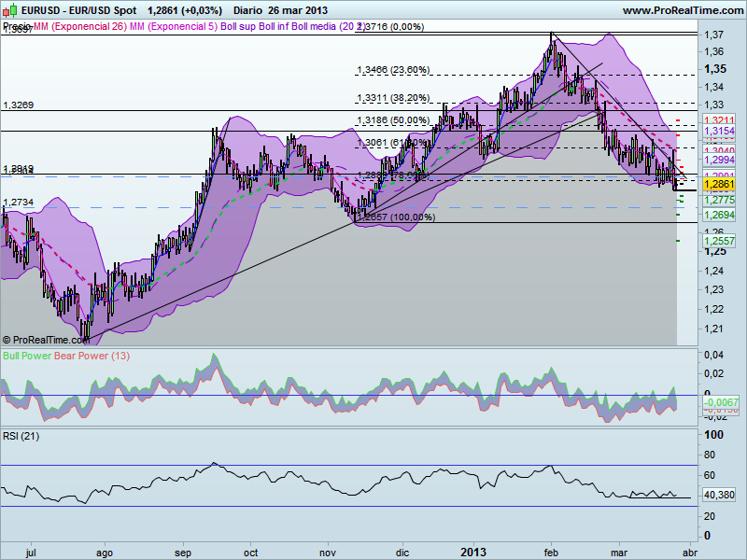Select the 1,3311 (38,20%) Fibonacci label

[x=393, y=98]
